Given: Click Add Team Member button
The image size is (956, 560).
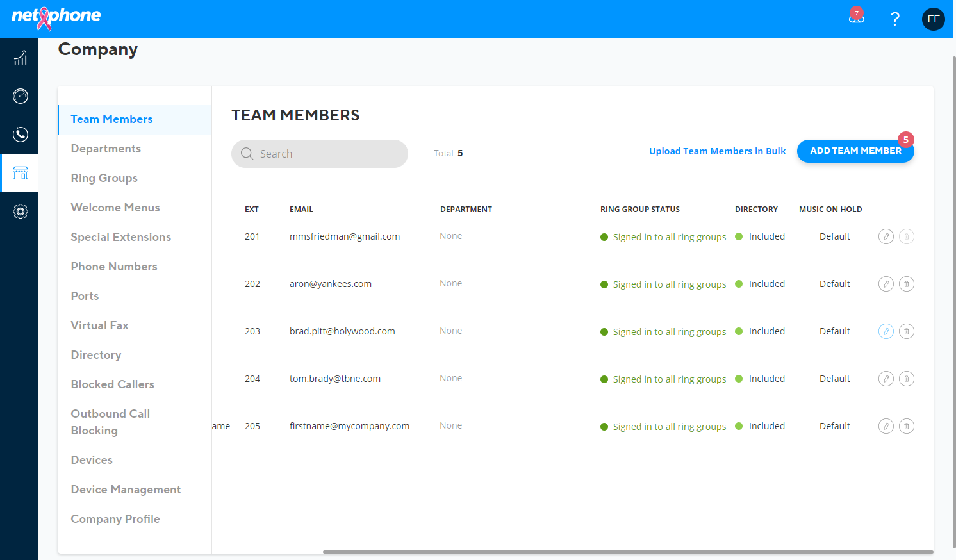Looking at the screenshot, I should [855, 151].
